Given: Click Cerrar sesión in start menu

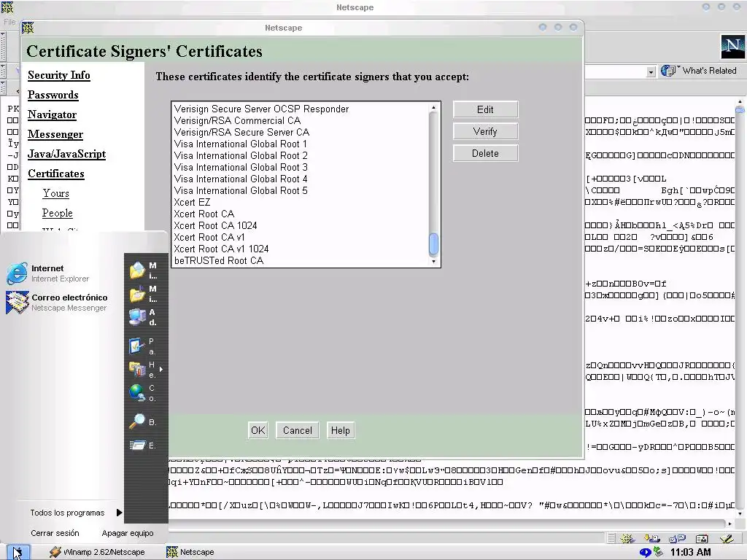Looking at the screenshot, I should [55, 533].
